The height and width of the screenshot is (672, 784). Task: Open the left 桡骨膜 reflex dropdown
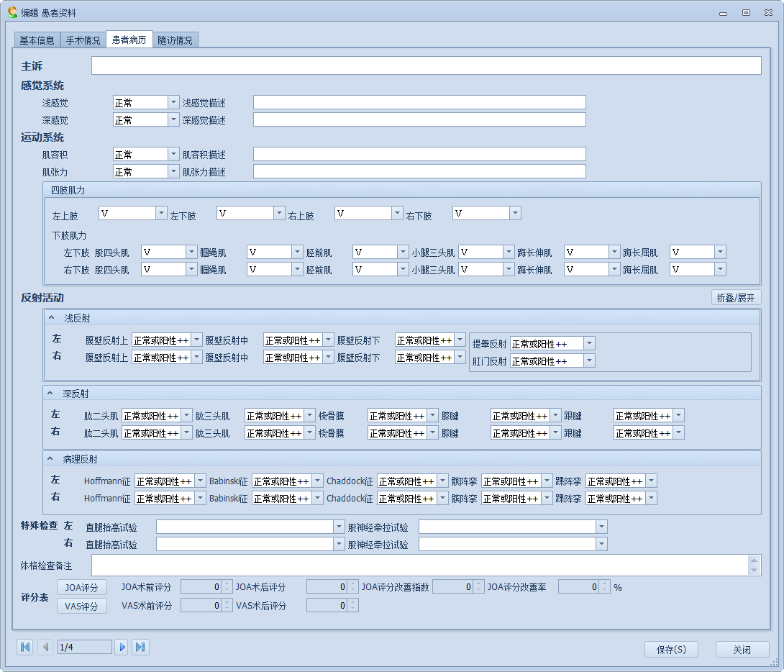pos(432,415)
